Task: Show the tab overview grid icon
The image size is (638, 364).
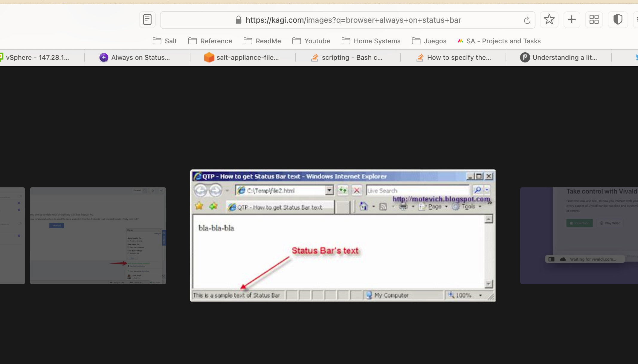Action: (594, 20)
